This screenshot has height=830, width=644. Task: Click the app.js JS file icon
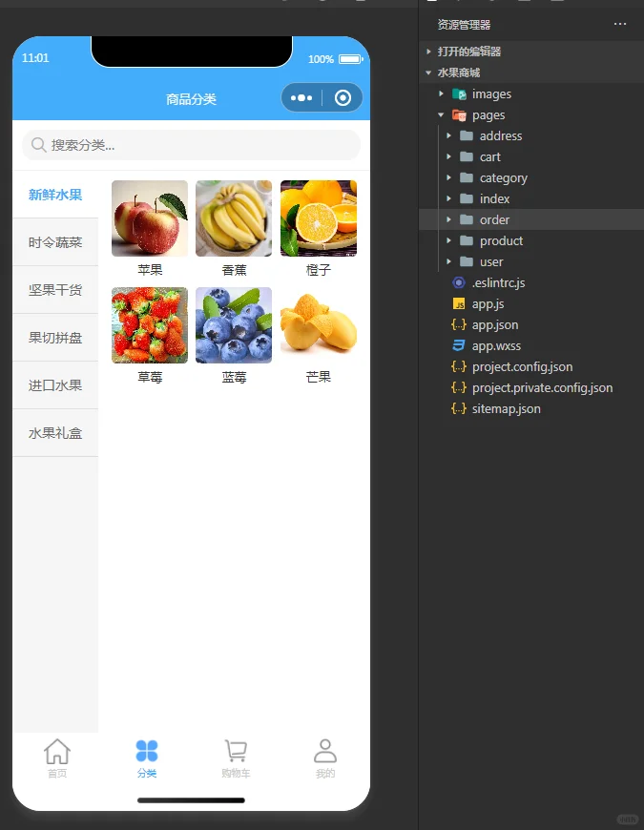459,303
